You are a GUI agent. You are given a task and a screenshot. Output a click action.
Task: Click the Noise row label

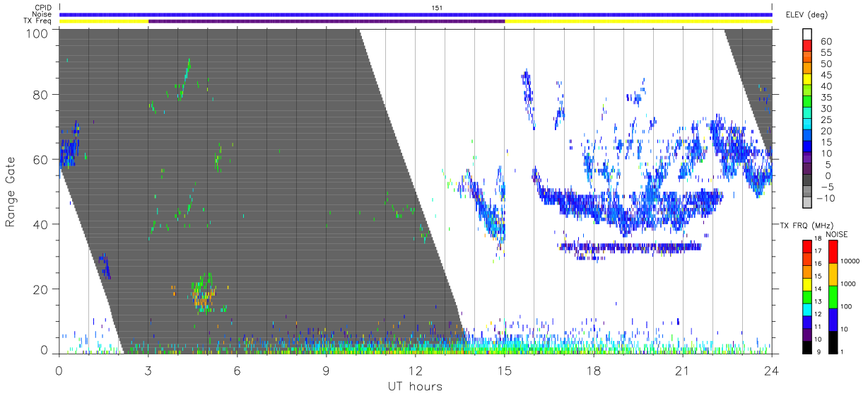pos(40,14)
